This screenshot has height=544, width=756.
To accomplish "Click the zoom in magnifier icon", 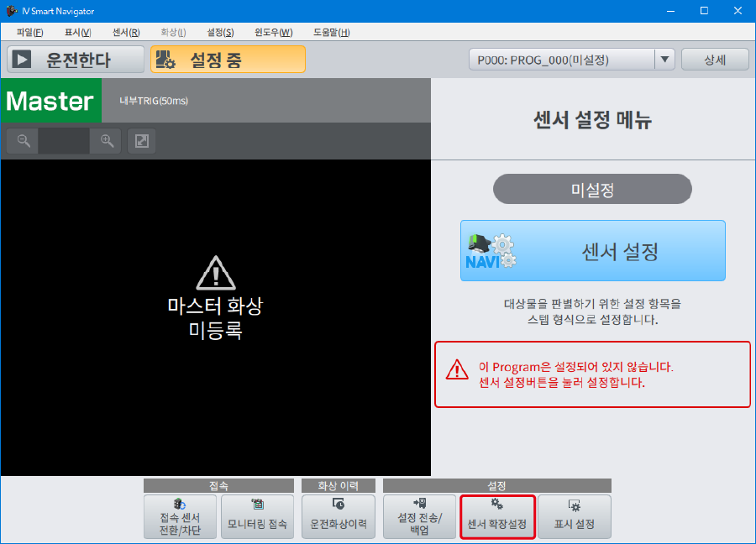I will [x=107, y=141].
